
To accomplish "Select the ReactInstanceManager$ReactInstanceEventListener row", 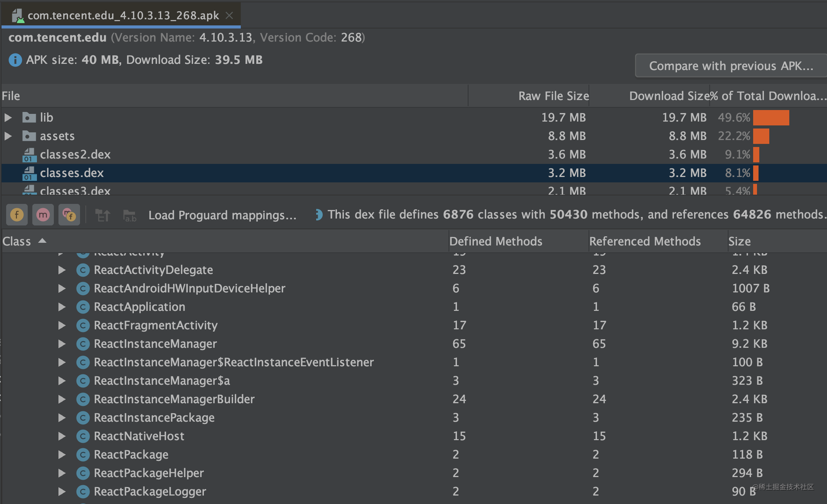I will (x=414, y=362).
